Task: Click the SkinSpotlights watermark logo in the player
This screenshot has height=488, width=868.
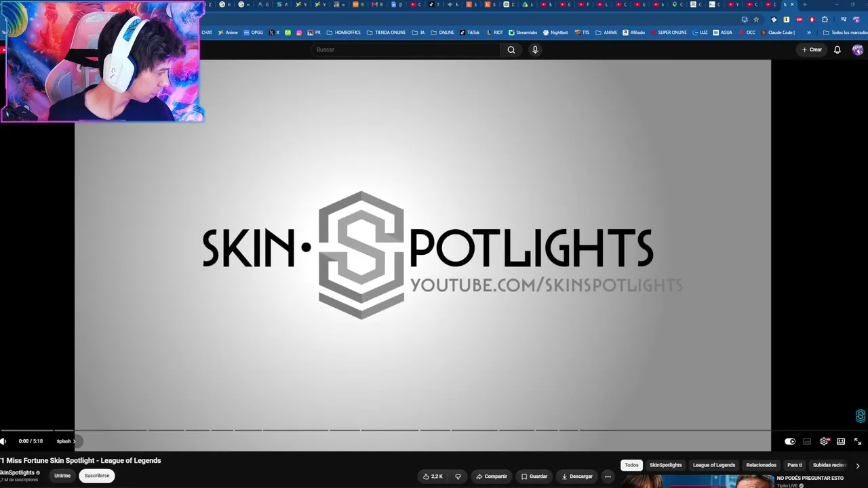Action: [x=861, y=416]
